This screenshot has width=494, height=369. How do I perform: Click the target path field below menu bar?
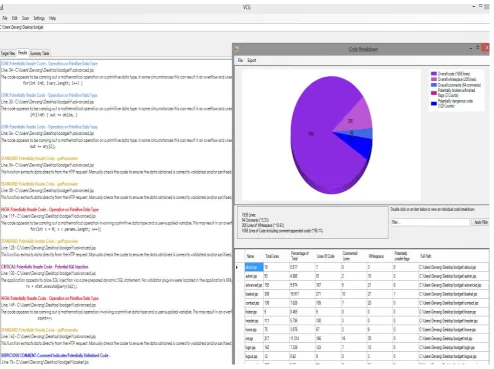(x=245, y=28)
